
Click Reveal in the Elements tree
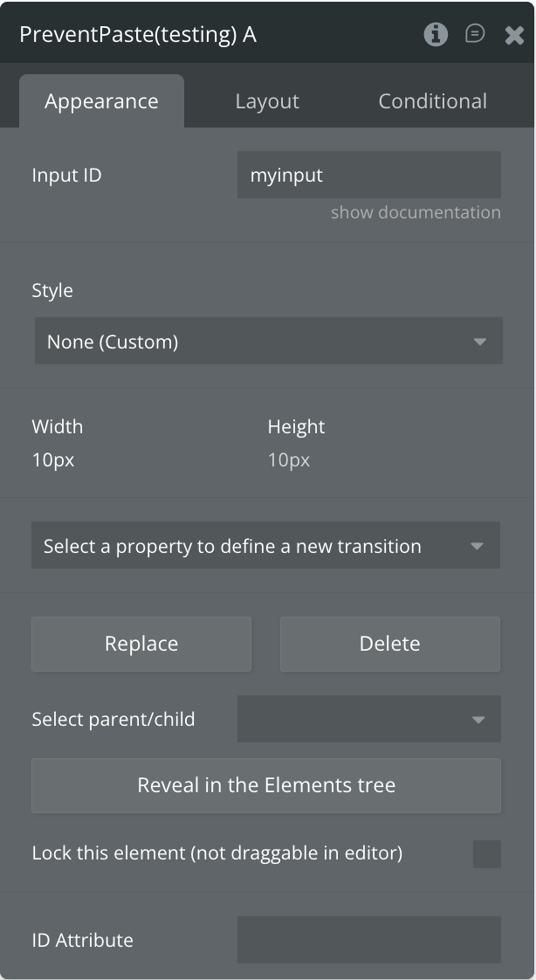click(x=266, y=785)
